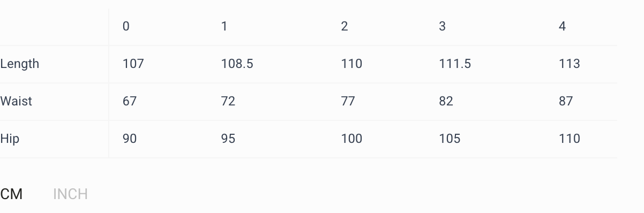644x213 pixels.
Task: Select the Waist row label
Action: click(16, 101)
